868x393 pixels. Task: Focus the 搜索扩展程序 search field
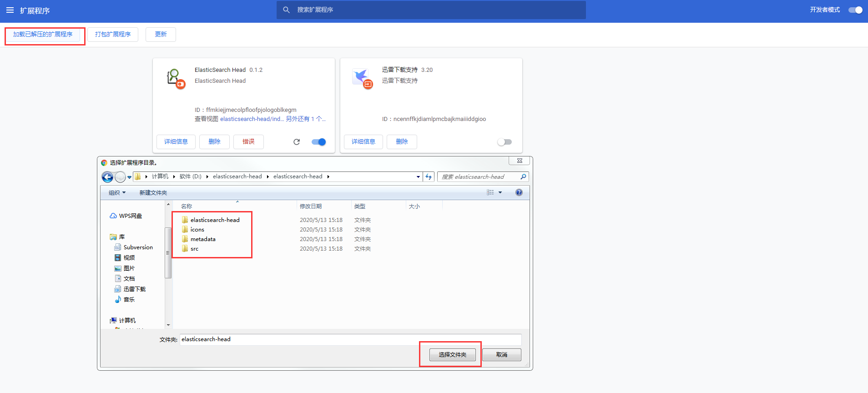431,10
